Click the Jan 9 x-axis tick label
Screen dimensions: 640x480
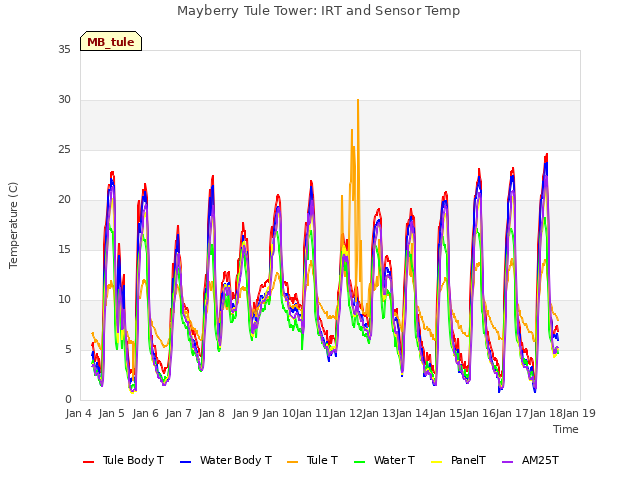coord(246,413)
